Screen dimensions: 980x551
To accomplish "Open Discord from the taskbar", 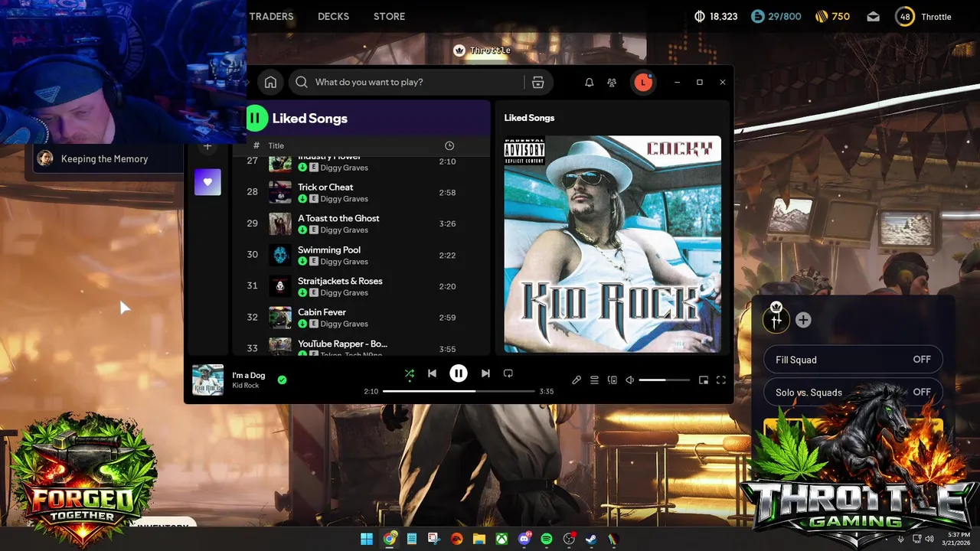I will (x=524, y=539).
